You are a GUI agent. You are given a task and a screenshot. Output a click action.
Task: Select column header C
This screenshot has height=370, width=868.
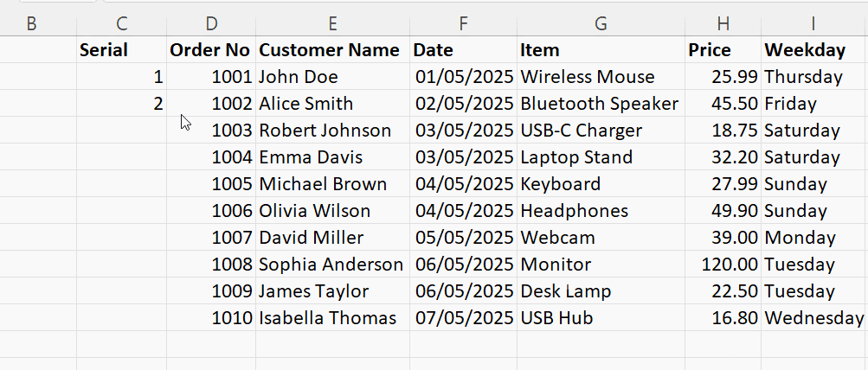click(121, 23)
